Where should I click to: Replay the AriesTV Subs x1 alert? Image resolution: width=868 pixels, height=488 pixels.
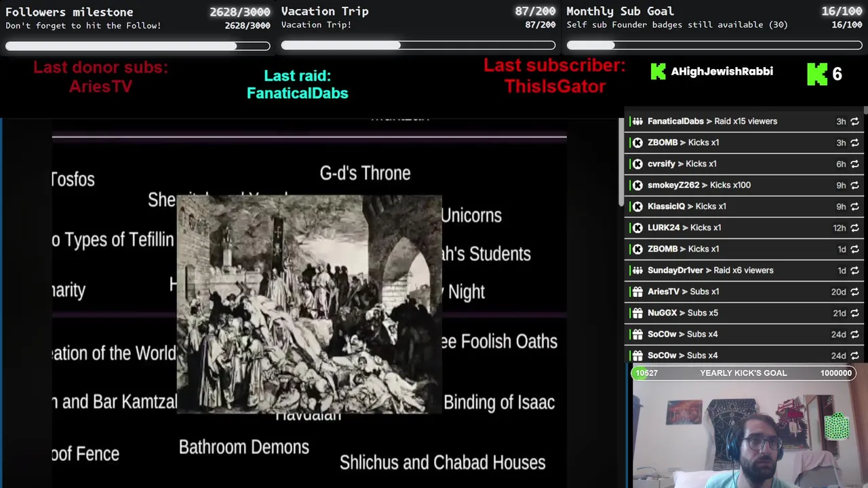pyautogui.click(x=854, y=291)
